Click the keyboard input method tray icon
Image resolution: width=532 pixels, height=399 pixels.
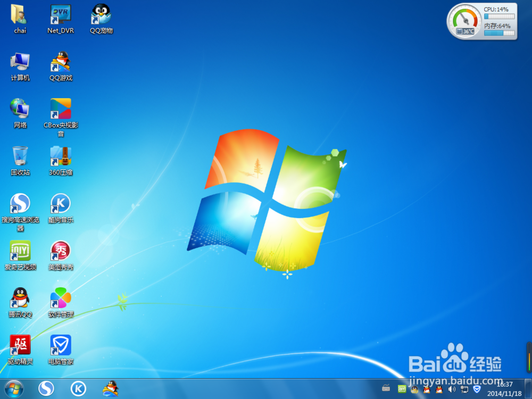(386, 388)
